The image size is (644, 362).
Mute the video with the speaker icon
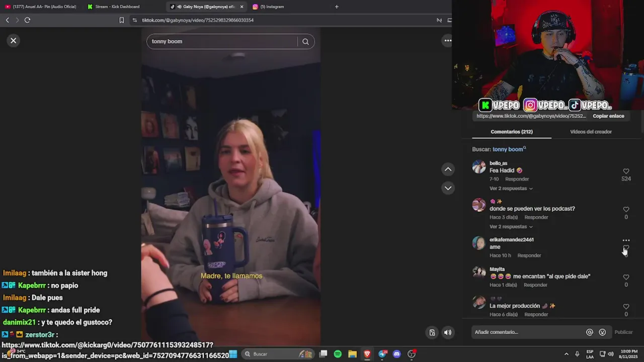(448, 332)
